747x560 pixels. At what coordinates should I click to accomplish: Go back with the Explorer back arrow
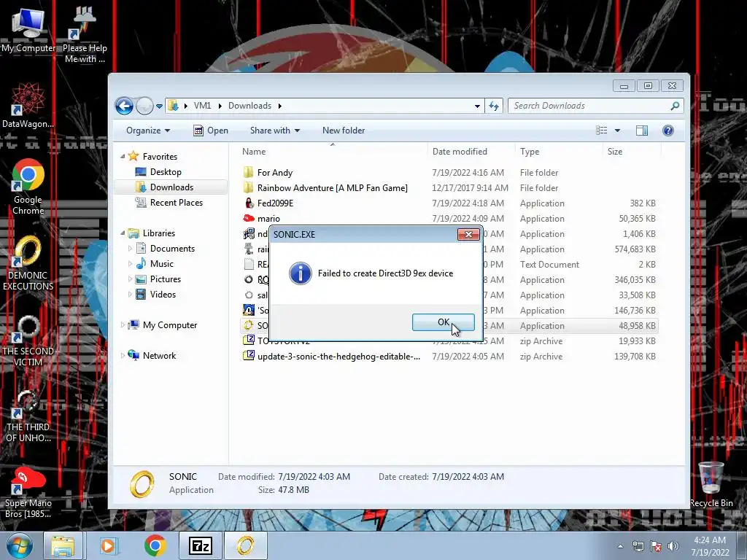pos(124,106)
